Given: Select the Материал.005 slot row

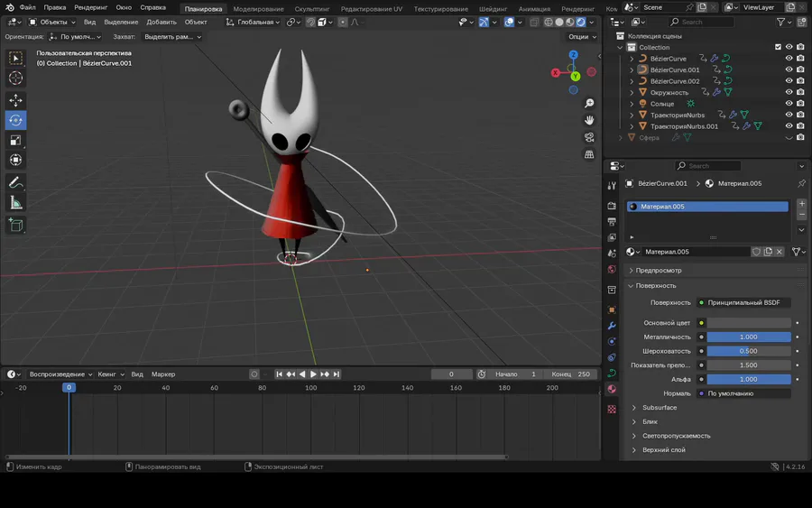Looking at the screenshot, I should click(707, 207).
